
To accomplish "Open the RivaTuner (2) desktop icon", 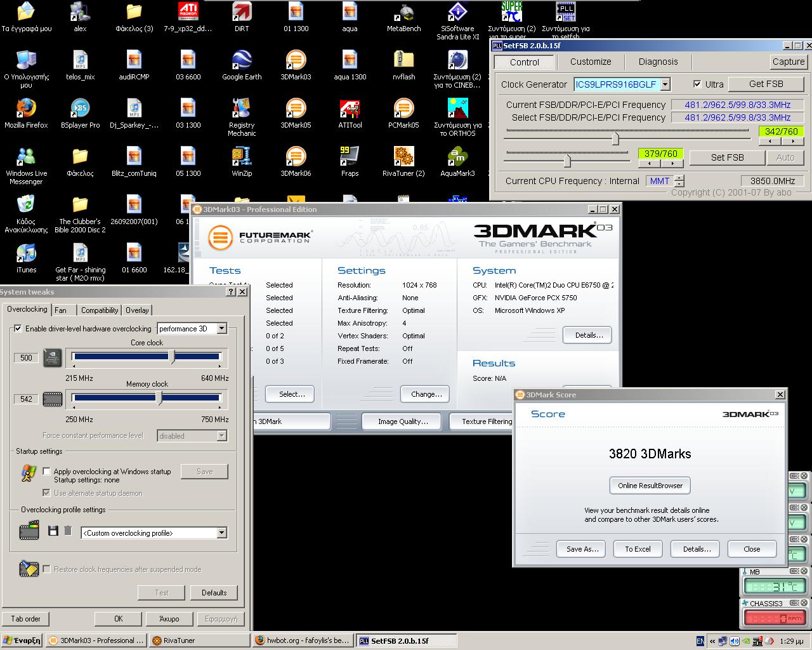I will (x=403, y=161).
